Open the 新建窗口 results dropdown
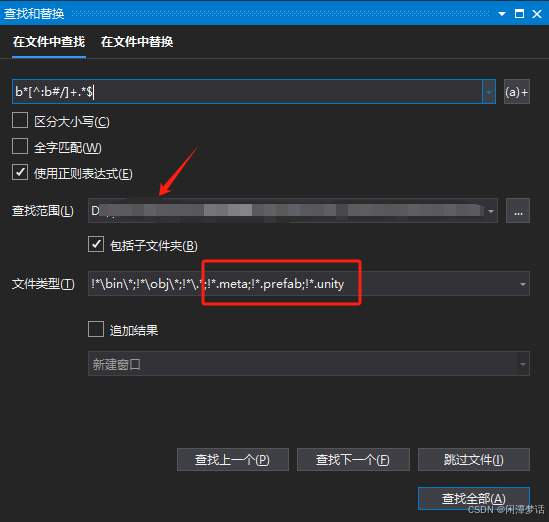The width and height of the screenshot is (549, 522). pyautogui.click(x=308, y=364)
